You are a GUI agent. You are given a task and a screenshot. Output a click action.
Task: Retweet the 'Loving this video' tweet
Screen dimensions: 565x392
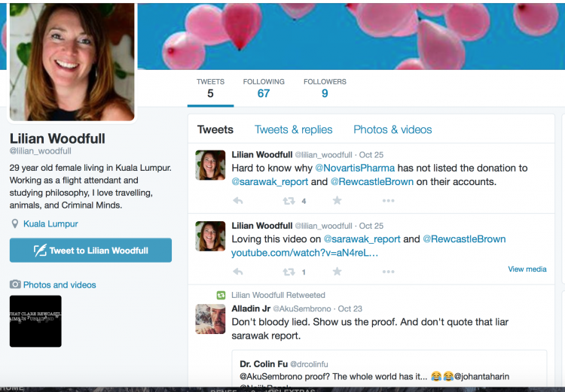[x=289, y=272]
